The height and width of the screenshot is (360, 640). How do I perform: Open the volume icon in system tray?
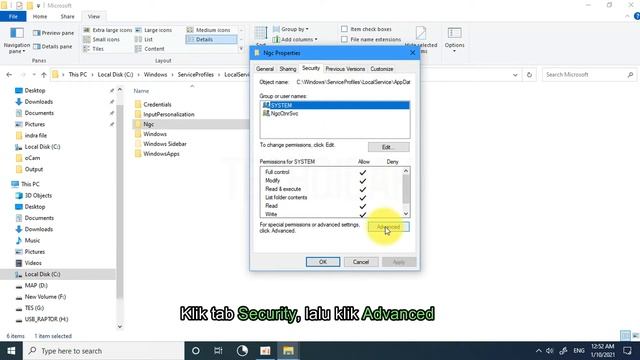point(550,351)
